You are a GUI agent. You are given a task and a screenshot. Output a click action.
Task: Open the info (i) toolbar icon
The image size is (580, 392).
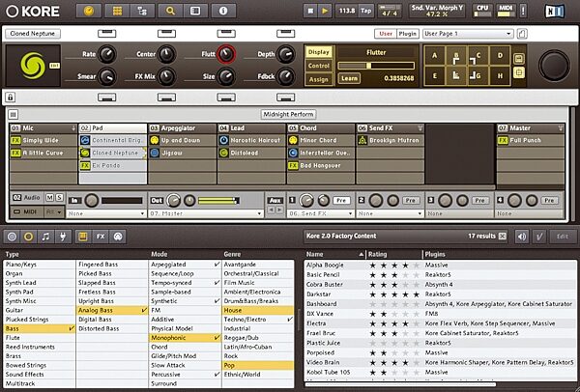pos(223,11)
